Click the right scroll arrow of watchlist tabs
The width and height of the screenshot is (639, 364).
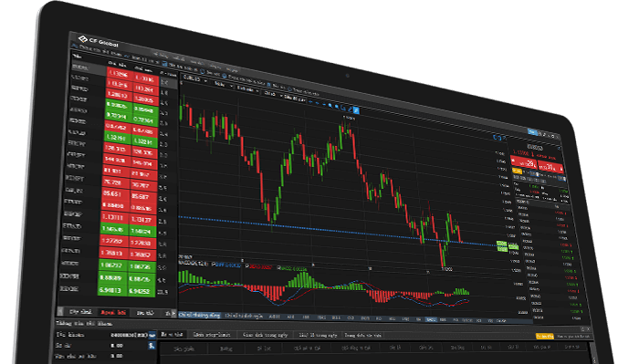(x=174, y=313)
